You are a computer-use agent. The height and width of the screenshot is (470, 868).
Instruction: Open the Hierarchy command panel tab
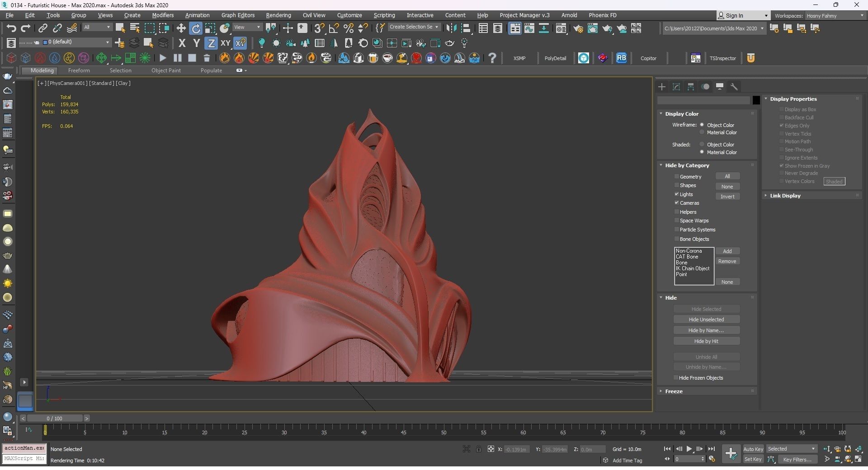[x=691, y=87]
